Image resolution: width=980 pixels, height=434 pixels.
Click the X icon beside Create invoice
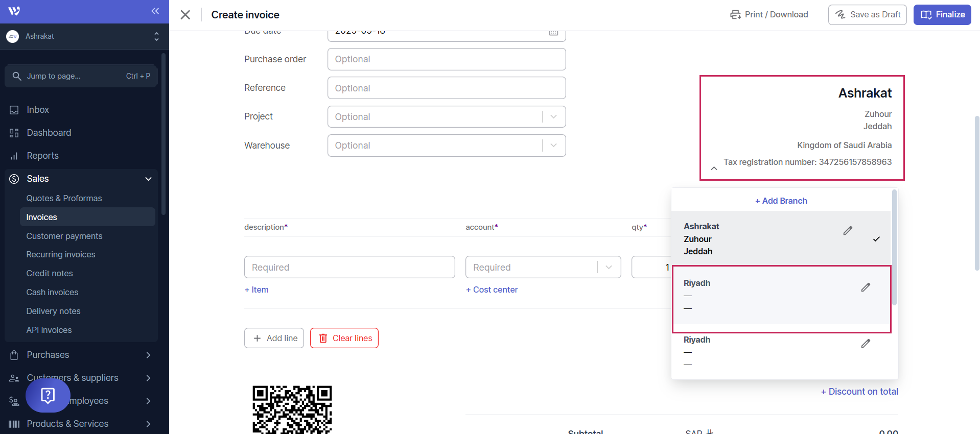[x=185, y=15]
